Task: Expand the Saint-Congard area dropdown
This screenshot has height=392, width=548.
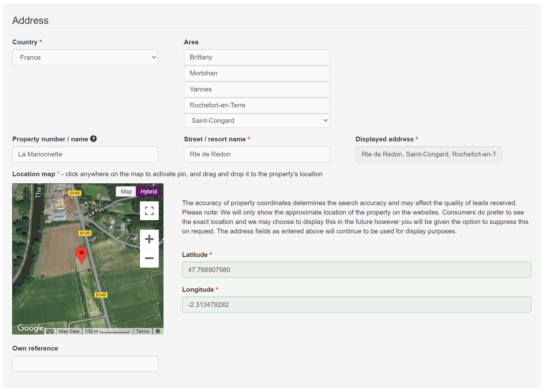Action: pos(257,121)
